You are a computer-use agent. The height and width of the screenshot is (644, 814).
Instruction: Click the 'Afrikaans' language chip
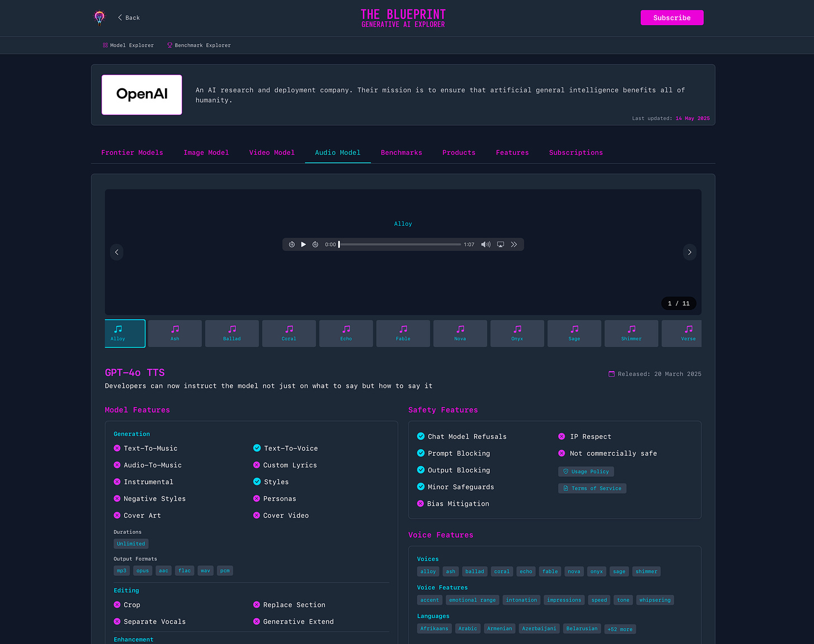(434, 629)
